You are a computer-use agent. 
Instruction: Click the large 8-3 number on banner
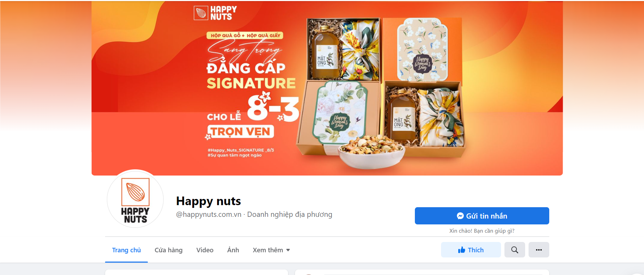tap(273, 108)
